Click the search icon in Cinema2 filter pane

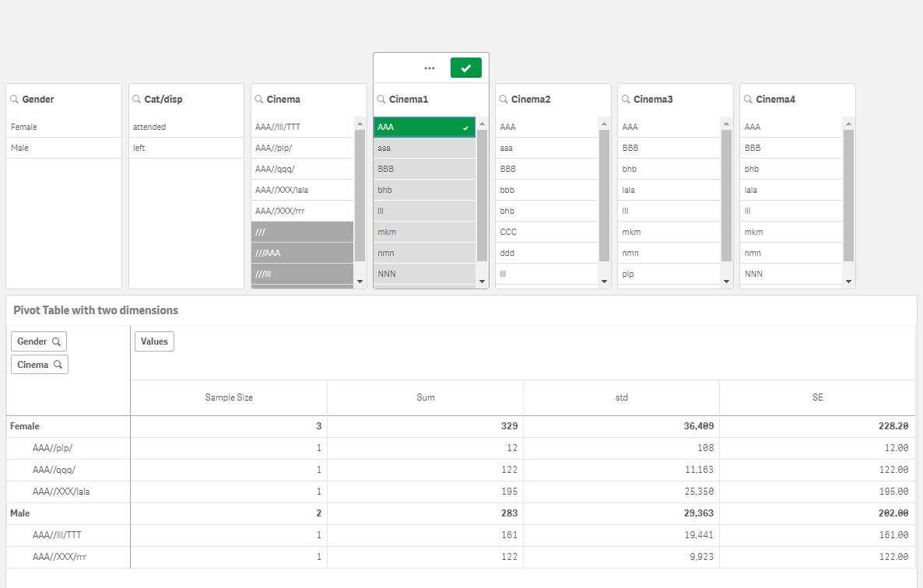504,100
